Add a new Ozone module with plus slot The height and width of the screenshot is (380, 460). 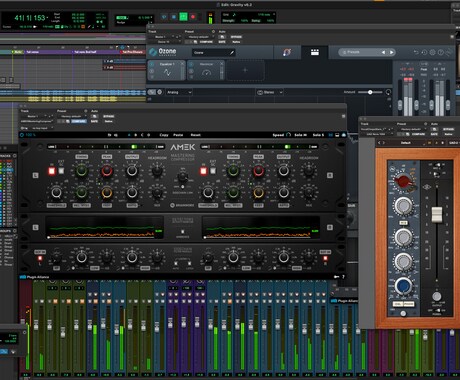245,70
